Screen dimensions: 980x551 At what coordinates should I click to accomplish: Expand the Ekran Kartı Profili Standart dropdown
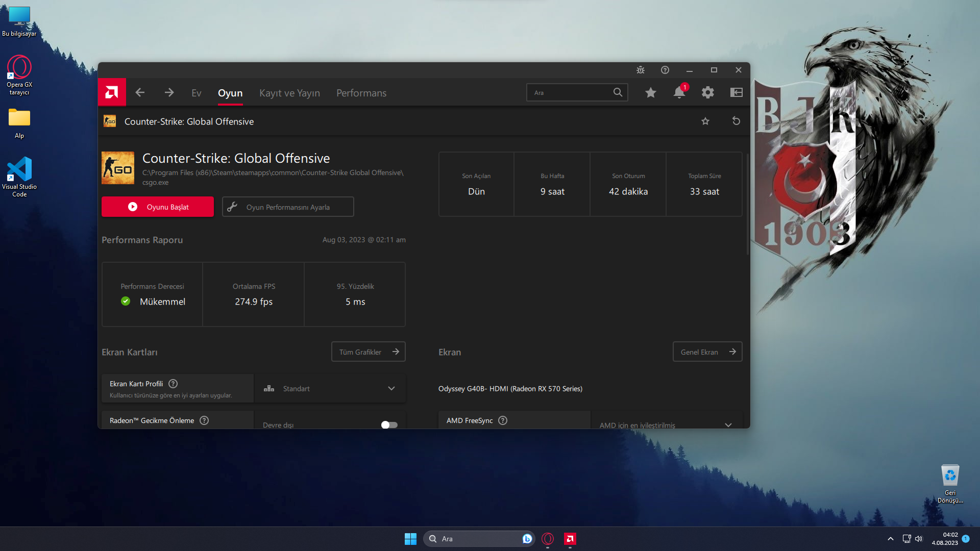(x=391, y=388)
